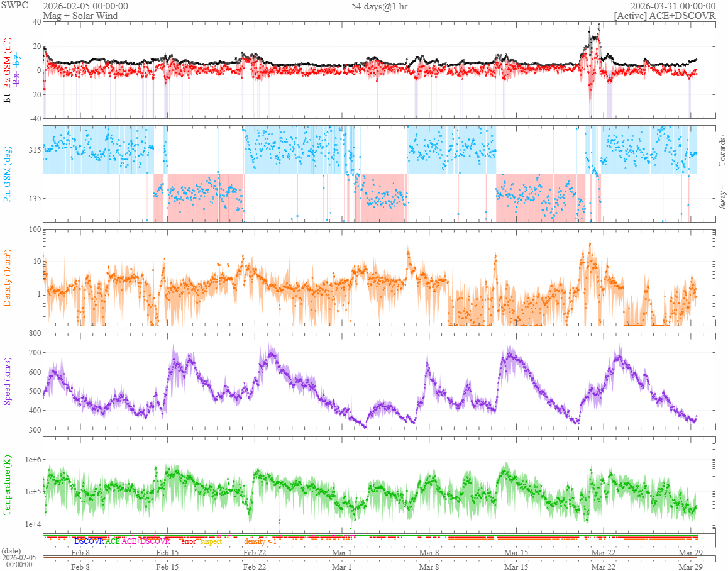Toggle the red Bz GSM series label
Viewport: 728px width, 571px height.
coord(8,63)
